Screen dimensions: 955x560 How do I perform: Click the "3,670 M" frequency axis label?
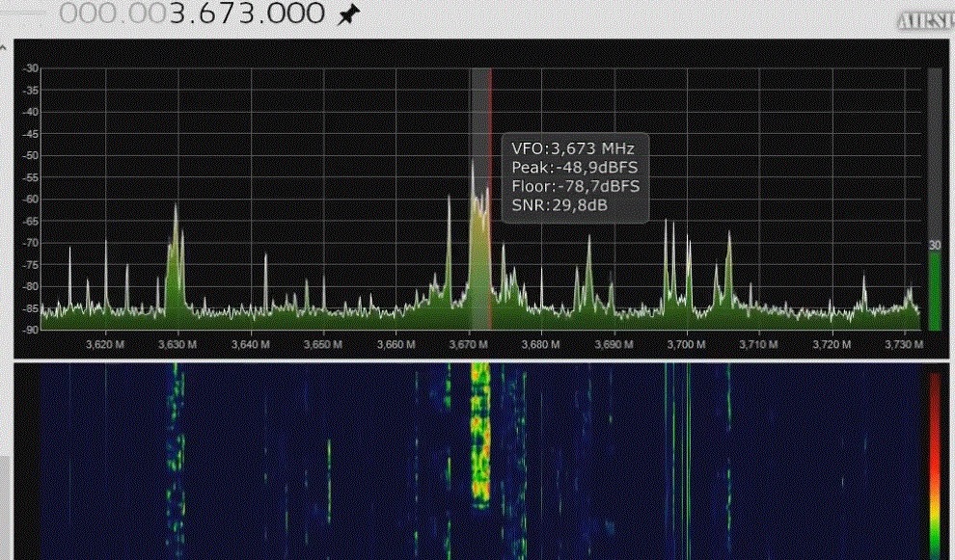point(469,344)
